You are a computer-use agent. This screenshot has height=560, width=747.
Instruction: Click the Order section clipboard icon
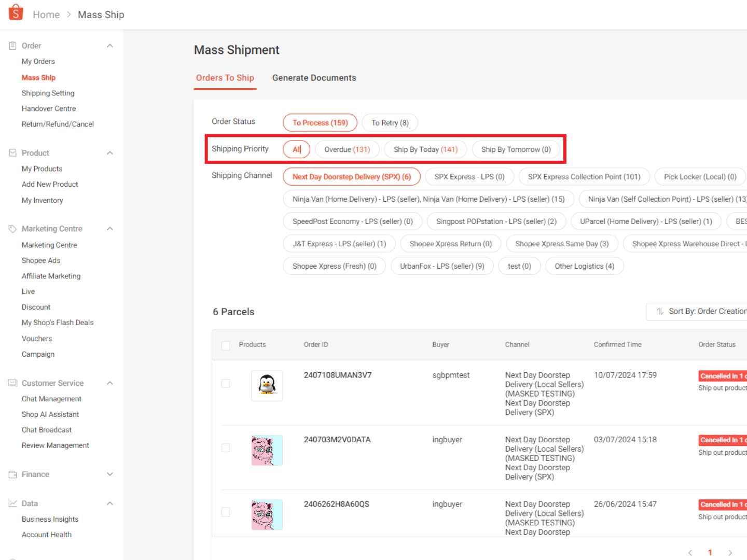pyautogui.click(x=13, y=46)
